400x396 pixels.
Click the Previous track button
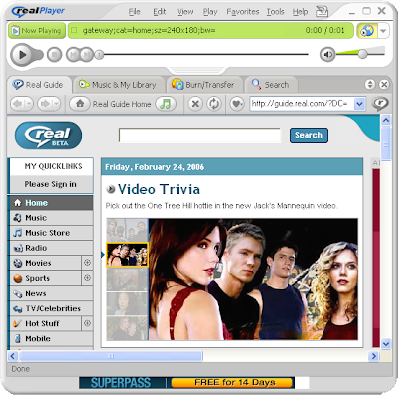tap(73, 55)
